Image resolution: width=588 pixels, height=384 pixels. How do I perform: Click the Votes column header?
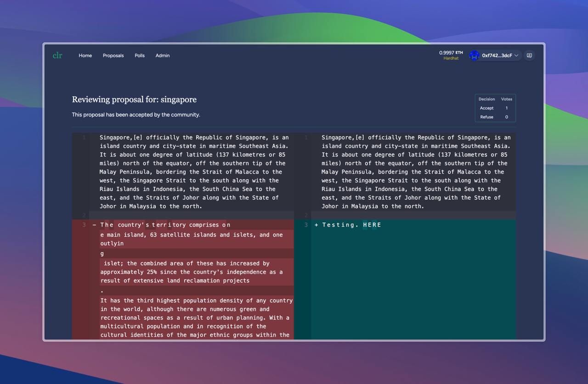point(507,99)
